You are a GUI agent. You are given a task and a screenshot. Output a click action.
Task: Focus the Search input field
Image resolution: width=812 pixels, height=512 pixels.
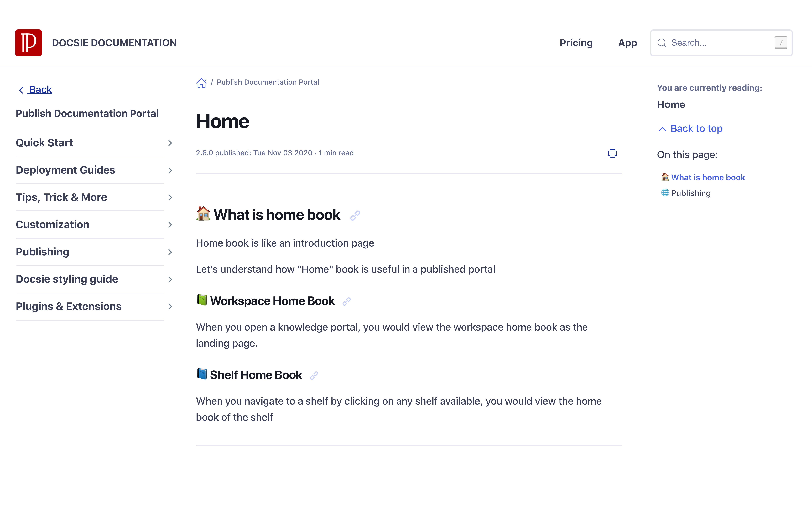tap(721, 43)
